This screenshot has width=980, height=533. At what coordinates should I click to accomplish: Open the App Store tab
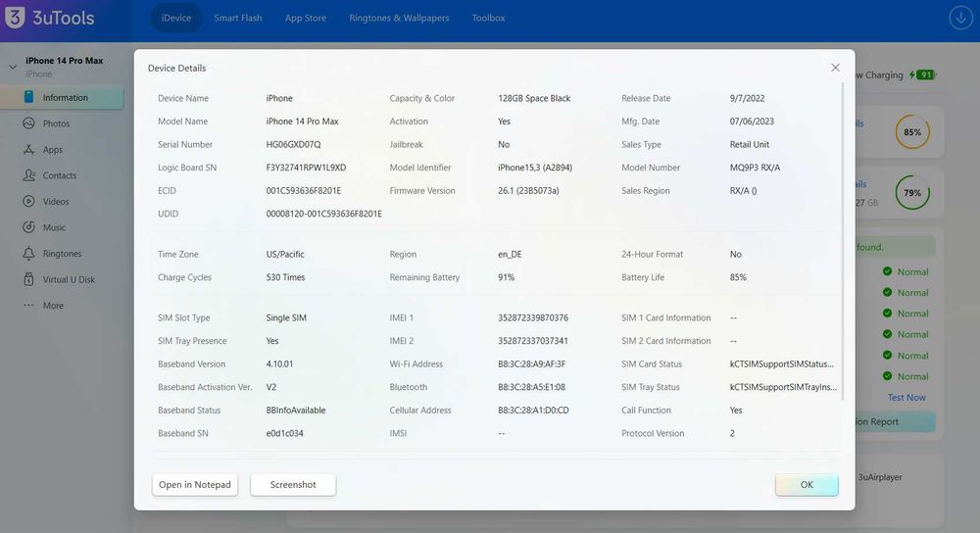coord(306,18)
